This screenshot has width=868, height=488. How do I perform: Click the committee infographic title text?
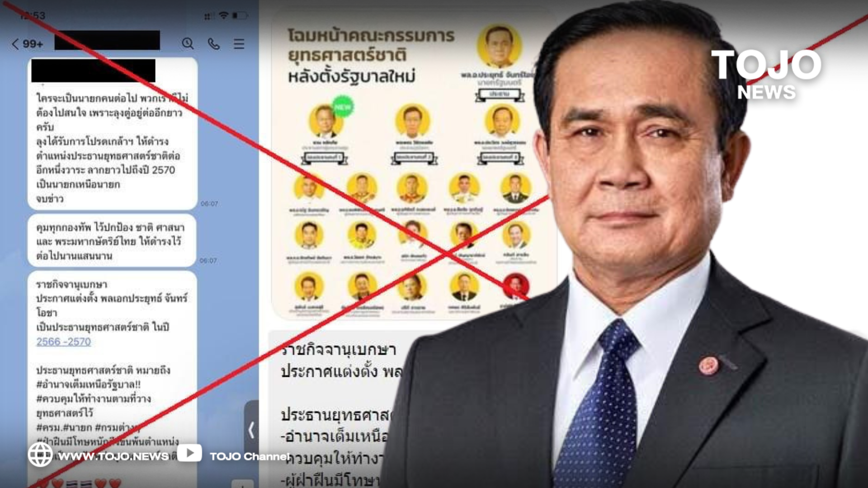[371, 56]
